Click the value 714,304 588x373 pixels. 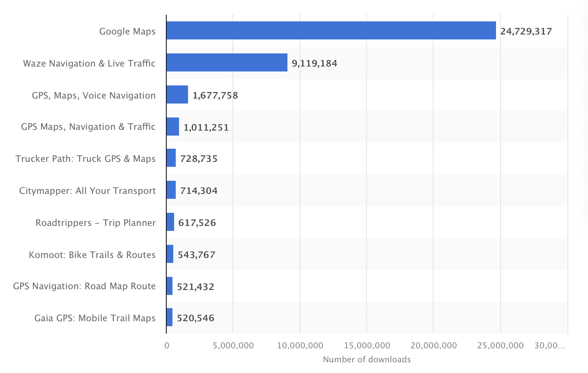point(199,191)
